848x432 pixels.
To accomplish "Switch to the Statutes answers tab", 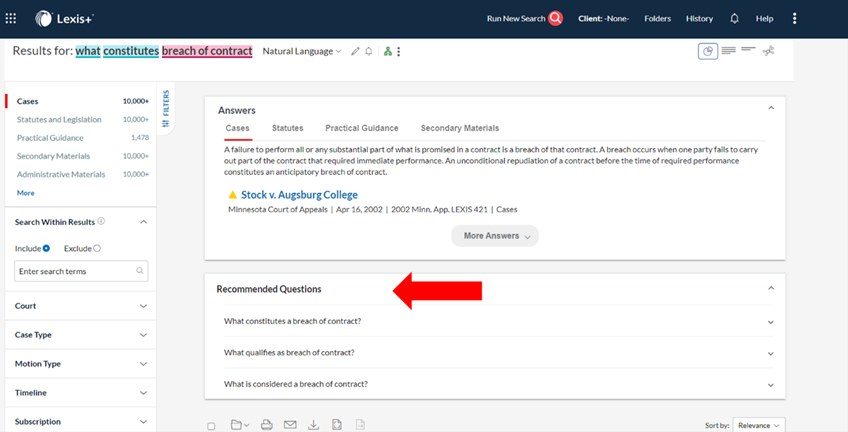I will pyautogui.click(x=287, y=128).
